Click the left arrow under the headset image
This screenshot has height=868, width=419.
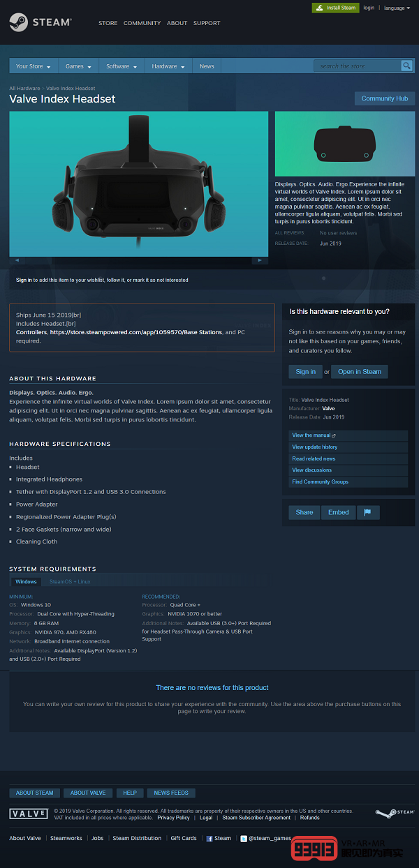[x=17, y=260]
